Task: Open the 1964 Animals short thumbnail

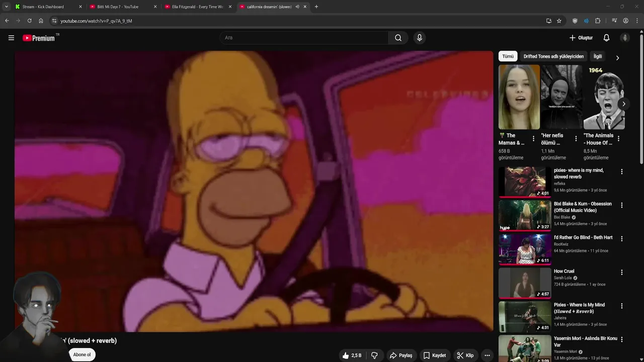Action: (x=604, y=97)
